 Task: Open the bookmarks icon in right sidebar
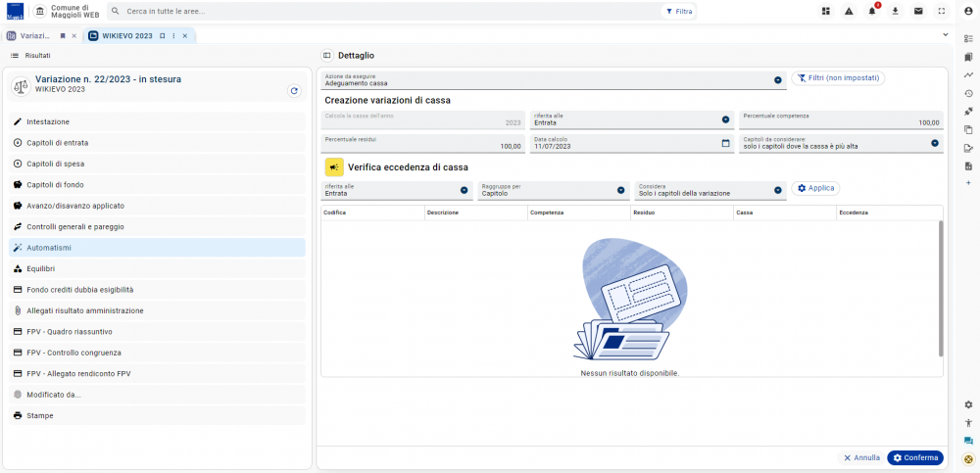coord(969,57)
